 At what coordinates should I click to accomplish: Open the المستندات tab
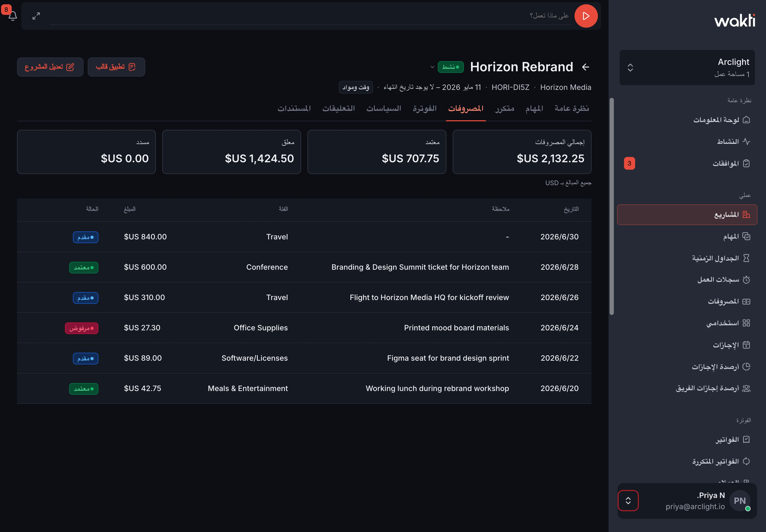(294, 108)
